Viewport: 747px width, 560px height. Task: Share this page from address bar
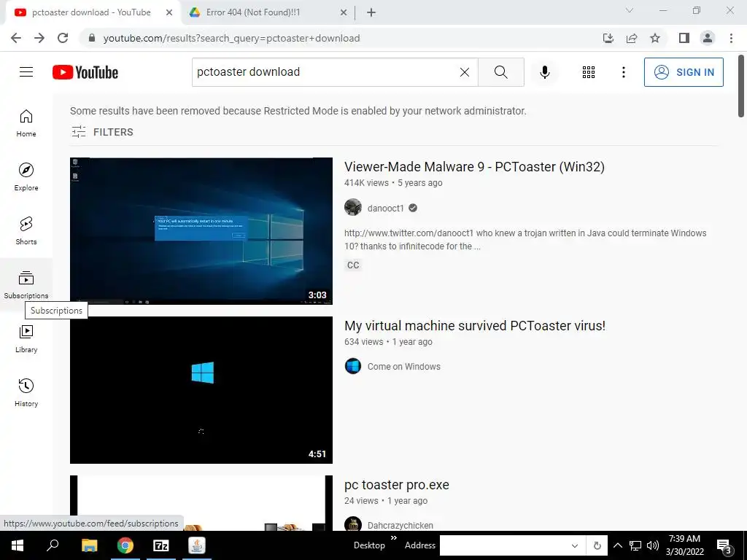tap(632, 38)
